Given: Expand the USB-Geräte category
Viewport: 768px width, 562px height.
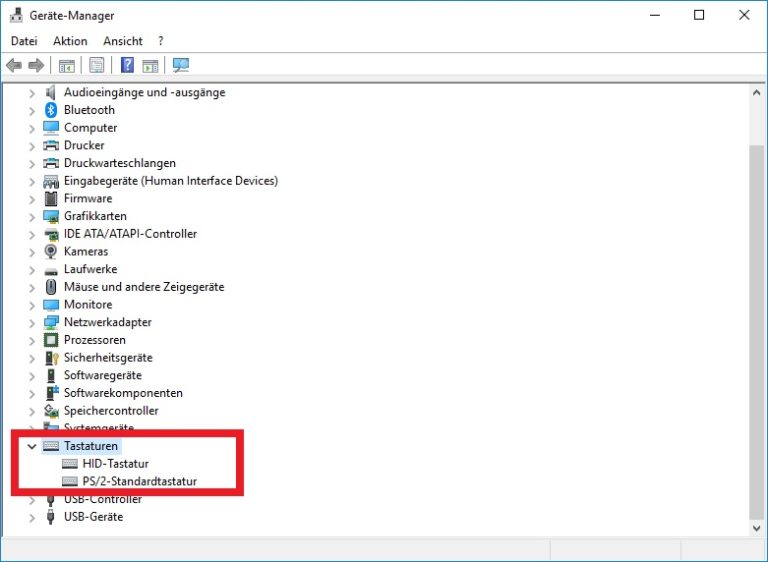Looking at the screenshot, I should click(x=32, y=517).
